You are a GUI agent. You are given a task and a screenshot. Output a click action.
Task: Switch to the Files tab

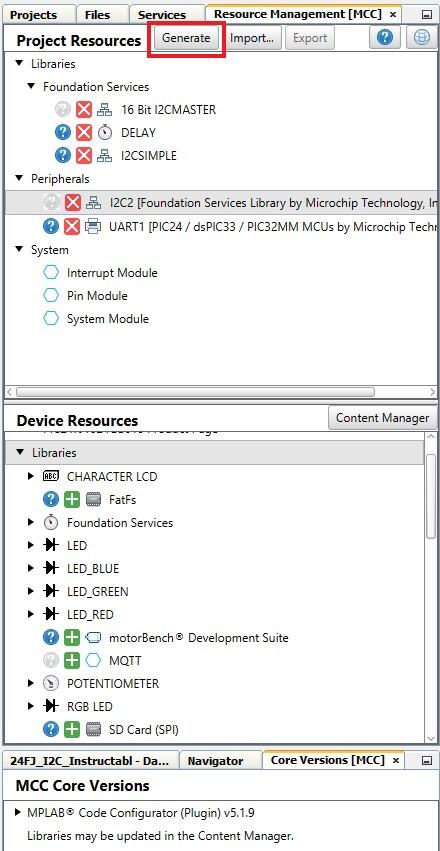pyautogui.click(x=97, y=15)
